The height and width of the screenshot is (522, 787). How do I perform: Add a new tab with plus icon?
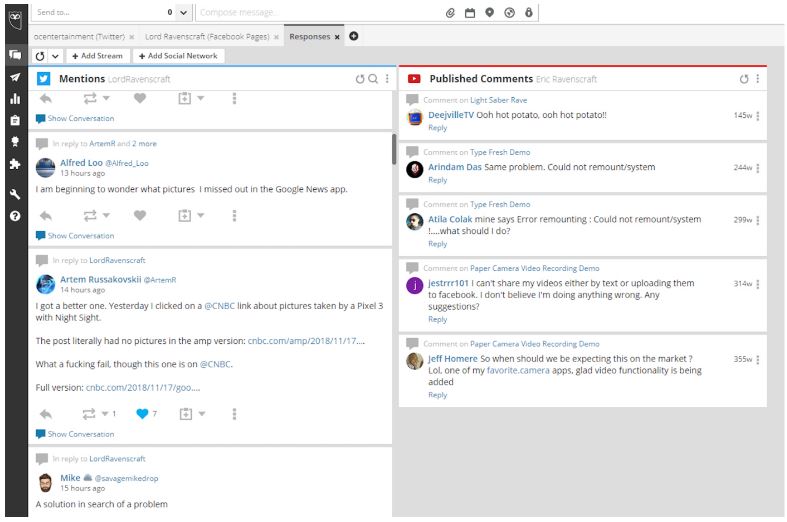(x=354, y=36)
